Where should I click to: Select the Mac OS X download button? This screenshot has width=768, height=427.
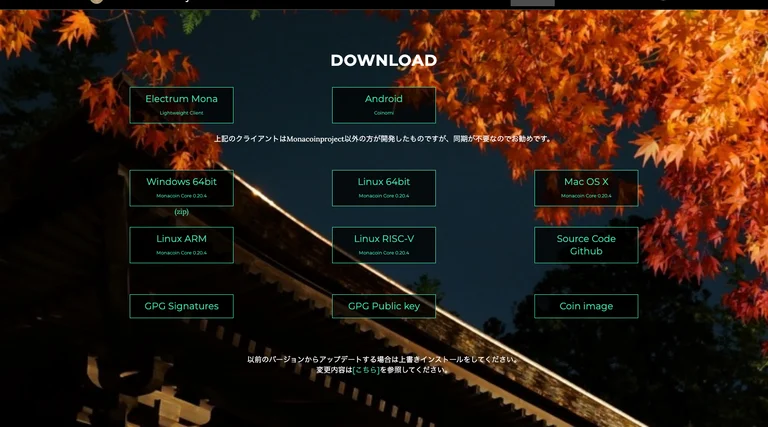tap(586, 188)
